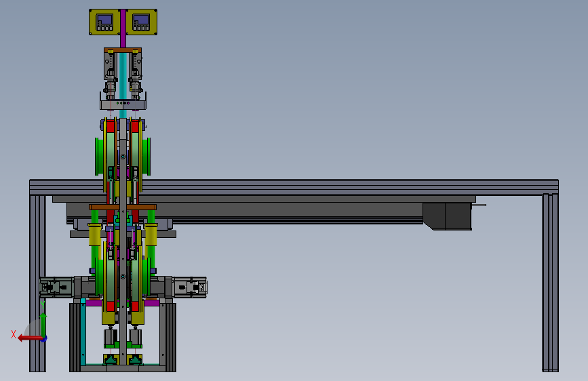Viewport: 588px width, 381px height.
Task: Select the dark motor block on beam's right end
Action: (x=448, y=216)
